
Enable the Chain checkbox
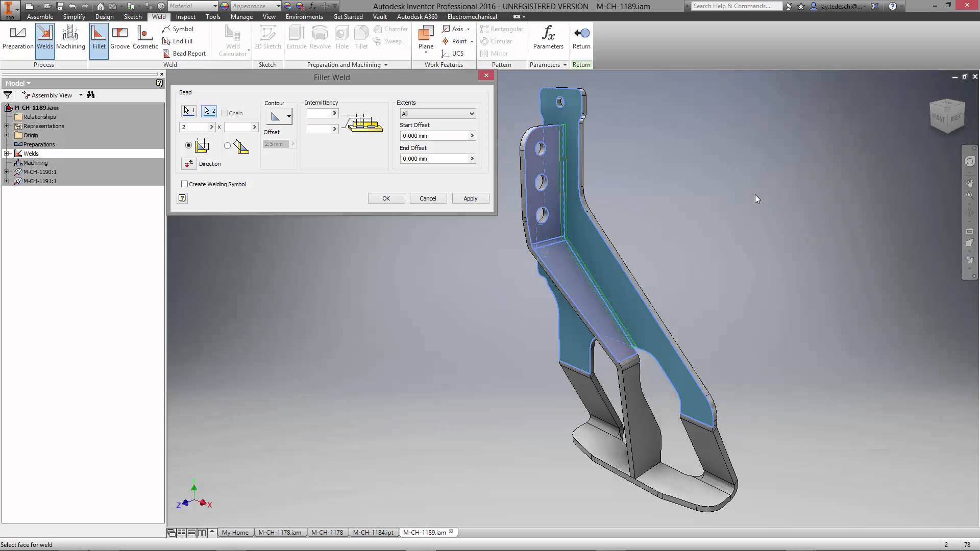(225, 113)
